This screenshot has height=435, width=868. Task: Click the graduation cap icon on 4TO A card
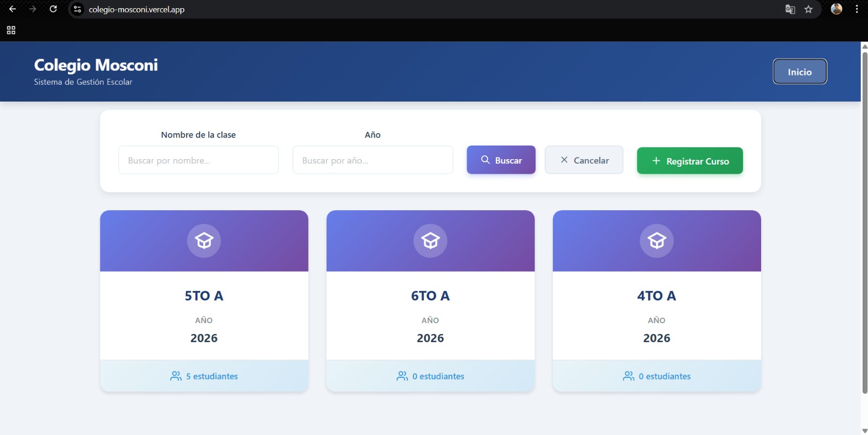[x=656, y=241]
